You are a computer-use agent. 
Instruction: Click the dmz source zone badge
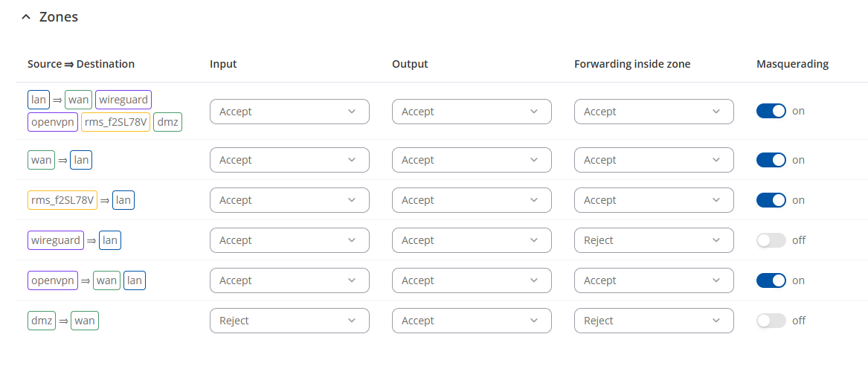click(x=42, y=321)
